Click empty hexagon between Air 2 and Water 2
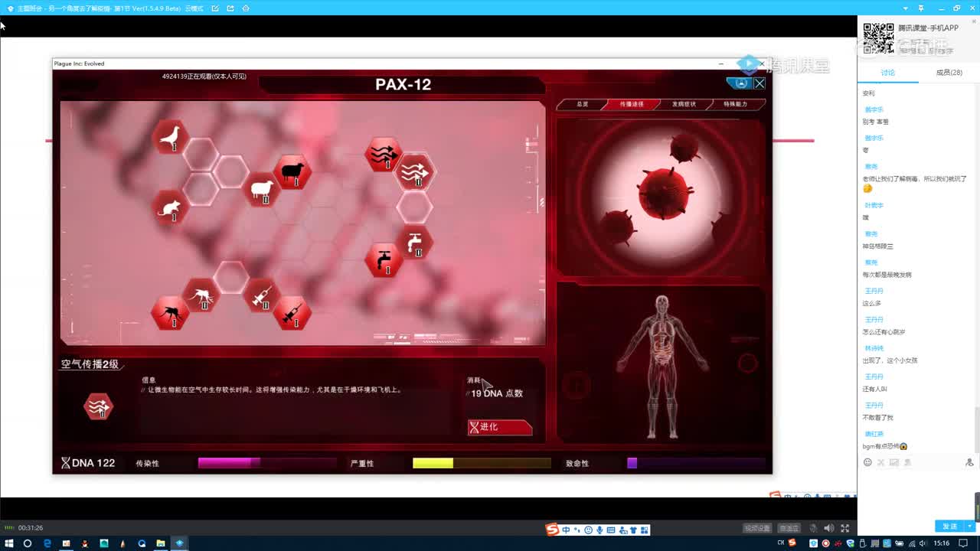The height and width of the screenshot is (551, 980). [414, 207]
